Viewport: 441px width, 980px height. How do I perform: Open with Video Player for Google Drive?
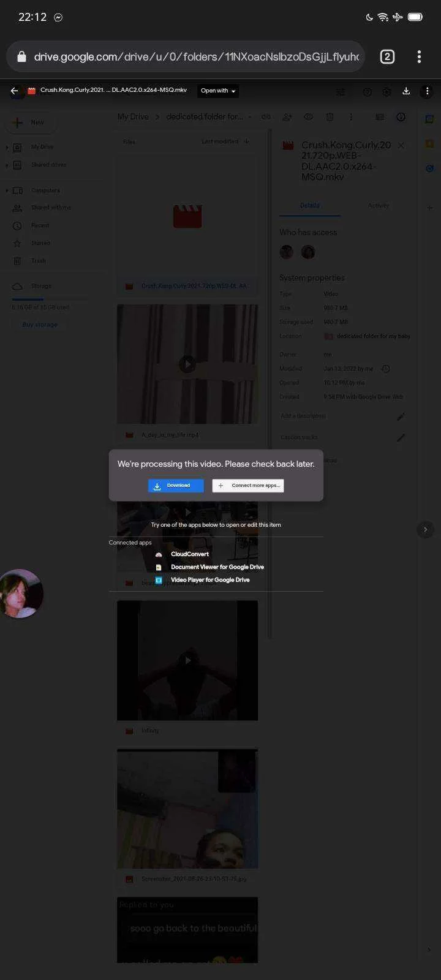click(x=209, y=579)
